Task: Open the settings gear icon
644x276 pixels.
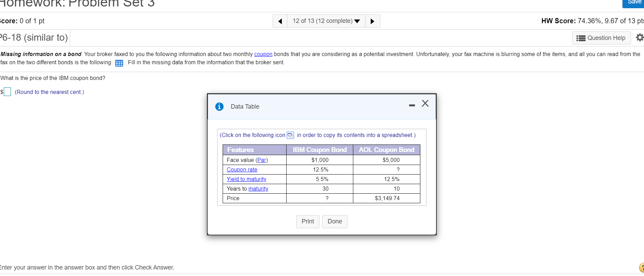Action: point(640,38)
